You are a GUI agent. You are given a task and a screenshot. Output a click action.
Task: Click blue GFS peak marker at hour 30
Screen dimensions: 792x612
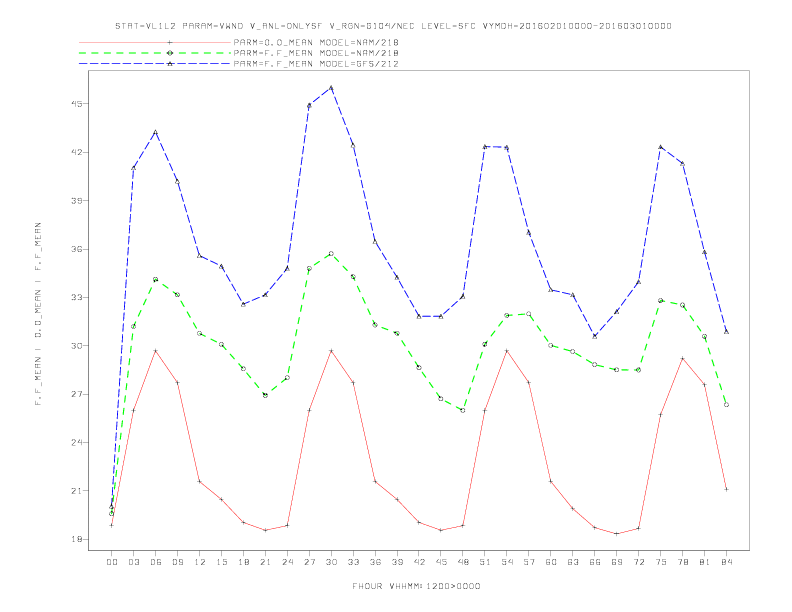[x=331, y=88]
